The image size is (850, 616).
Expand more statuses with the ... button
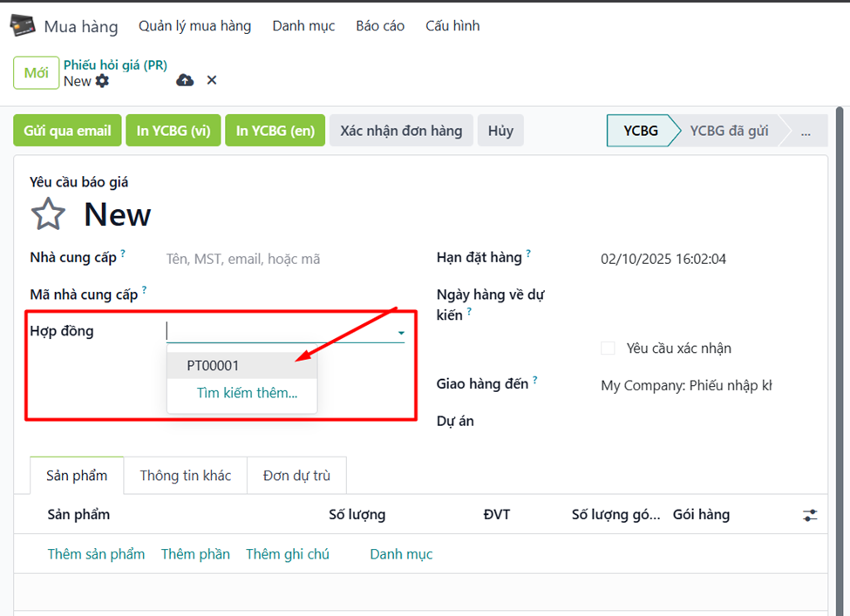[x=806, y=132]
